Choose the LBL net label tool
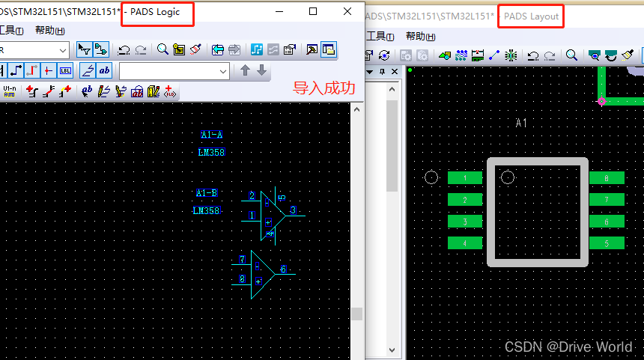This screenshot has width=644, height=360. point(65,70)
